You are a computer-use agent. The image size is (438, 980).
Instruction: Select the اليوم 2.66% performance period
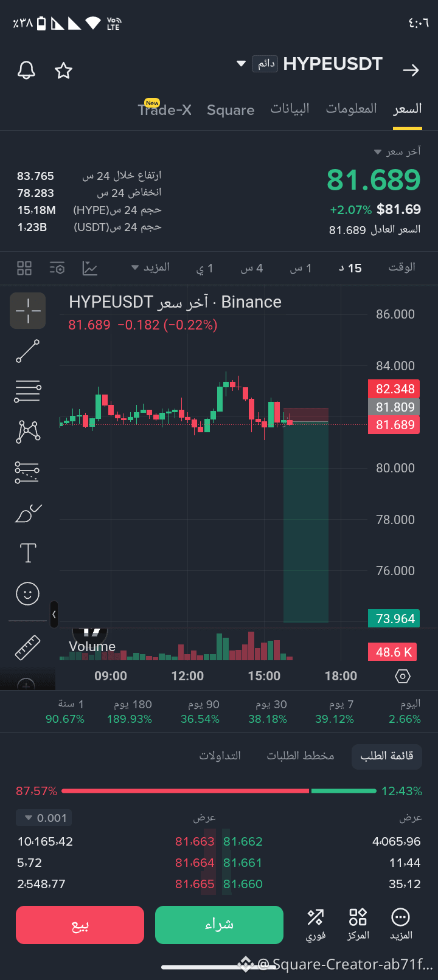click(405, 712)
